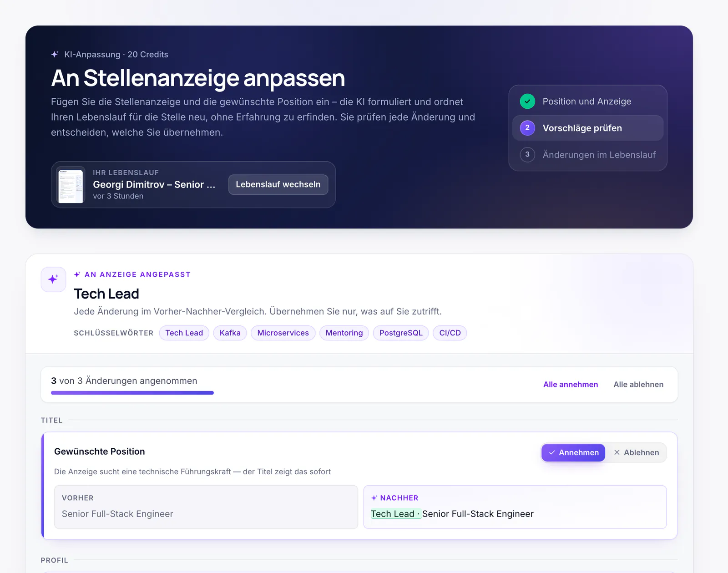Click the step 3 number badge
Screen dimensions: 728x573
point(527,155)
